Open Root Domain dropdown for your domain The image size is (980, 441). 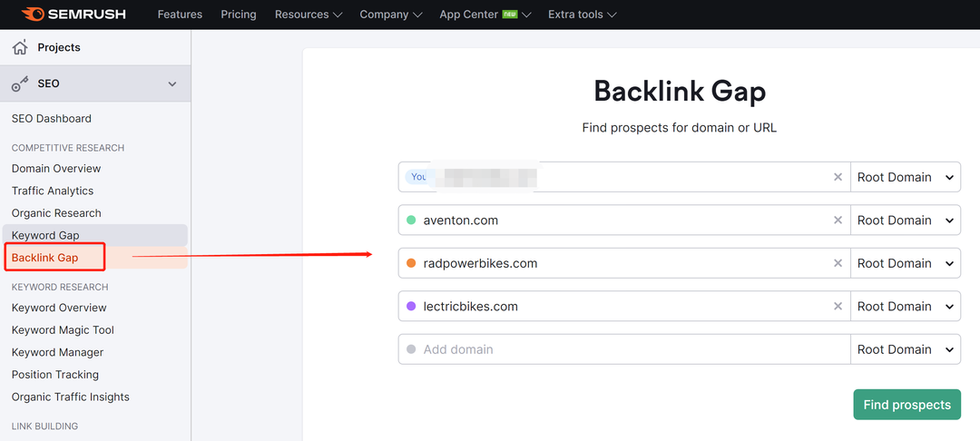pyautogui.click(x=906, y=178)
